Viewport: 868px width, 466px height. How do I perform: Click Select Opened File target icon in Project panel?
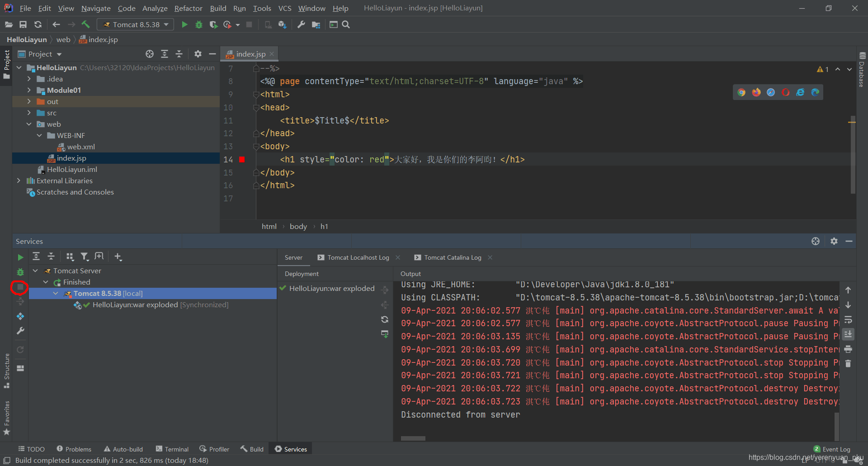150,54
